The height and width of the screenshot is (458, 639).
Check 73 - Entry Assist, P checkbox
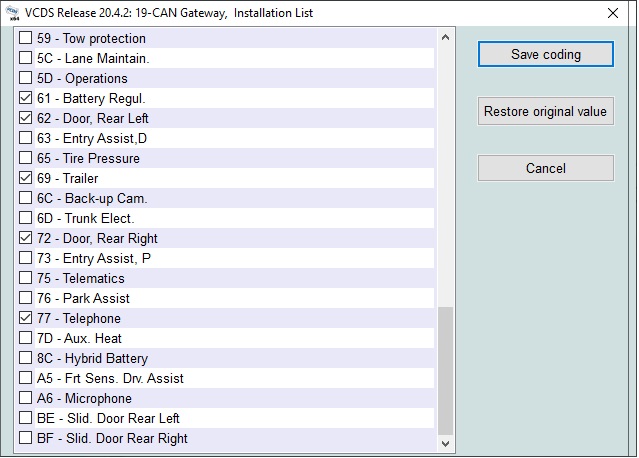[25, 258]
